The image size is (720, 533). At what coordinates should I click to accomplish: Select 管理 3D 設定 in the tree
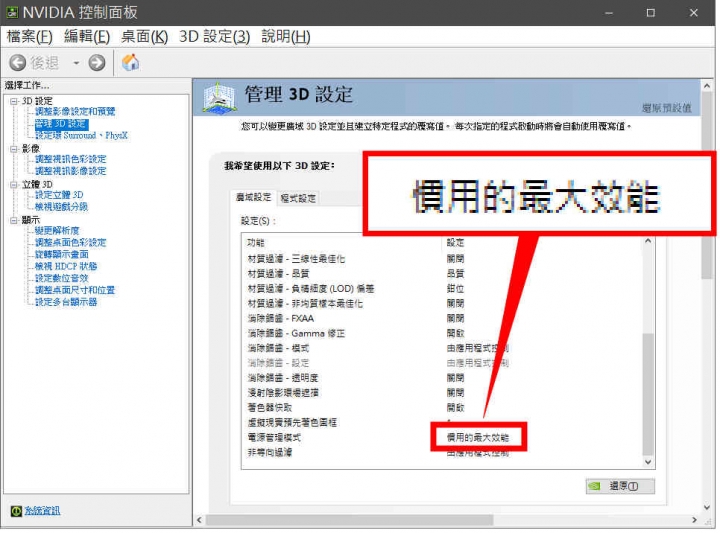(61, 124)
